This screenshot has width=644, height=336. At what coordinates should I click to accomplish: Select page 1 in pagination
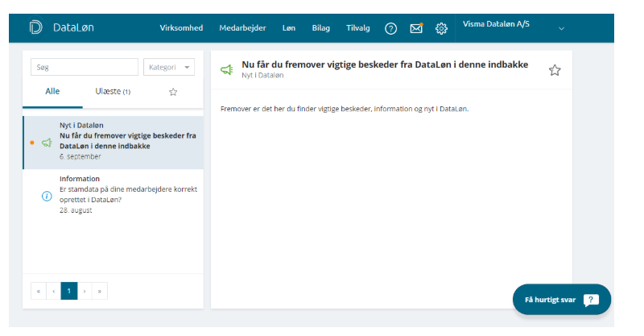coord(69,291)
